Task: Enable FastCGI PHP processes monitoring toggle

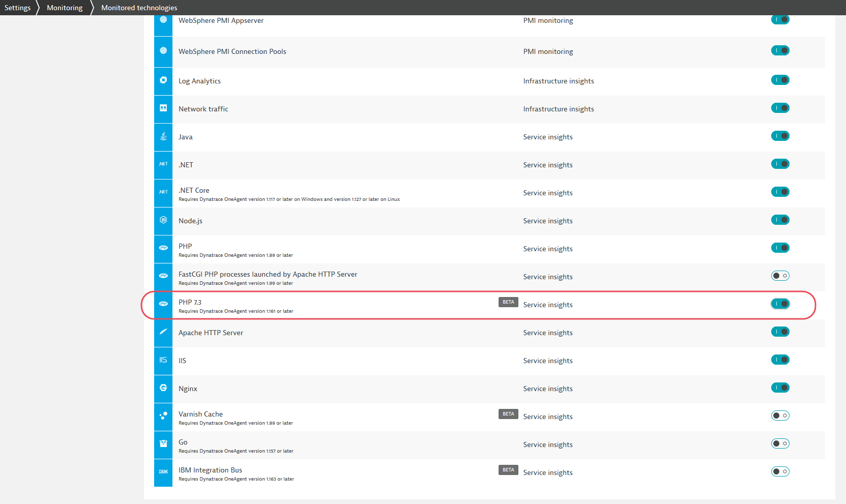Action: click(x=780, y=276)
